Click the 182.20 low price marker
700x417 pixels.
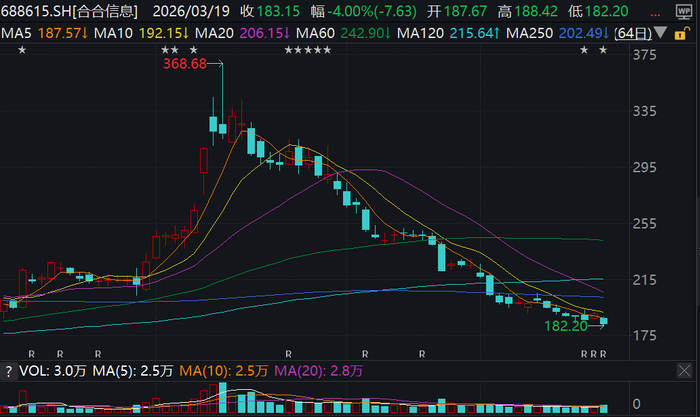566,326
